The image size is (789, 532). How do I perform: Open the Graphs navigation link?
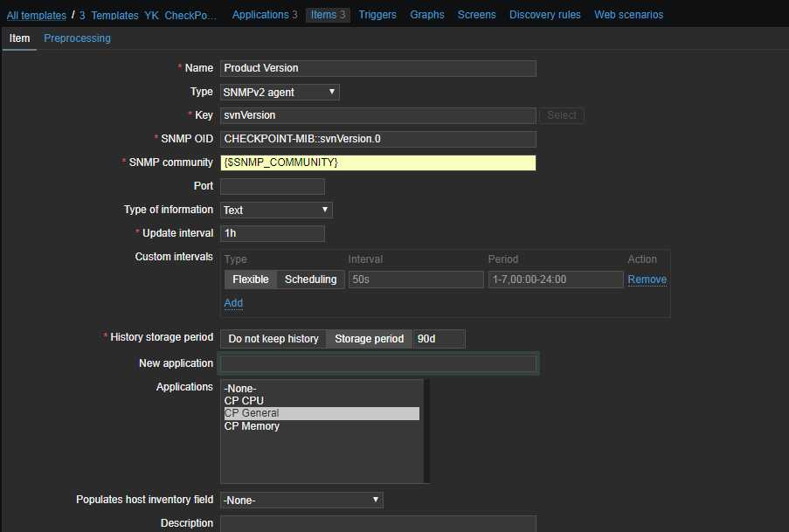[426, 15]
